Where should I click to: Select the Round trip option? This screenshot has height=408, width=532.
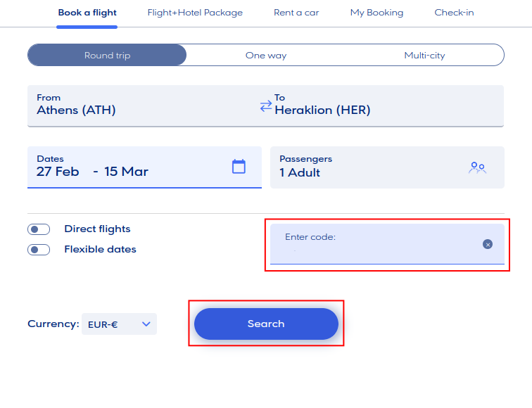[x=107, y=55]
